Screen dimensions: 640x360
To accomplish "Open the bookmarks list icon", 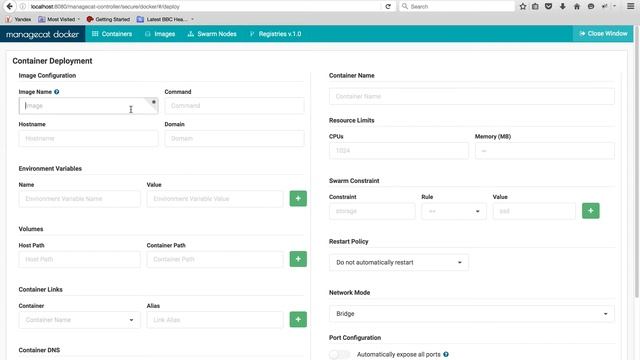I will (535, 6).
